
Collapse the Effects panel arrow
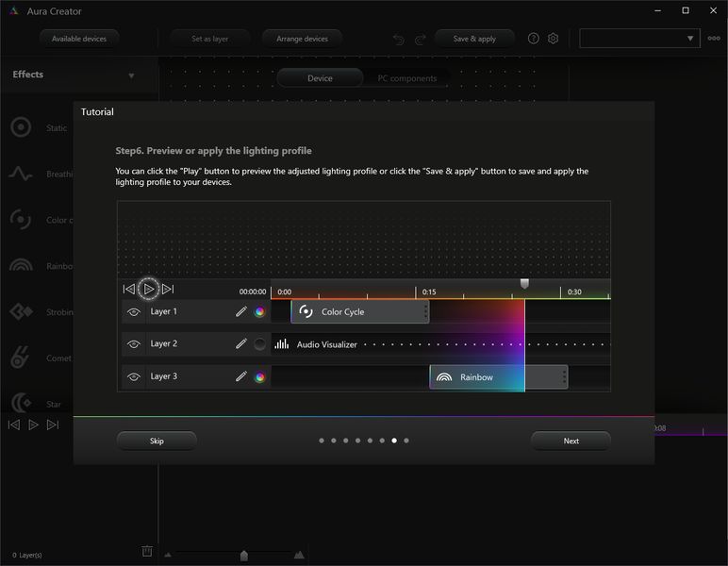click(x=131, y=75)
